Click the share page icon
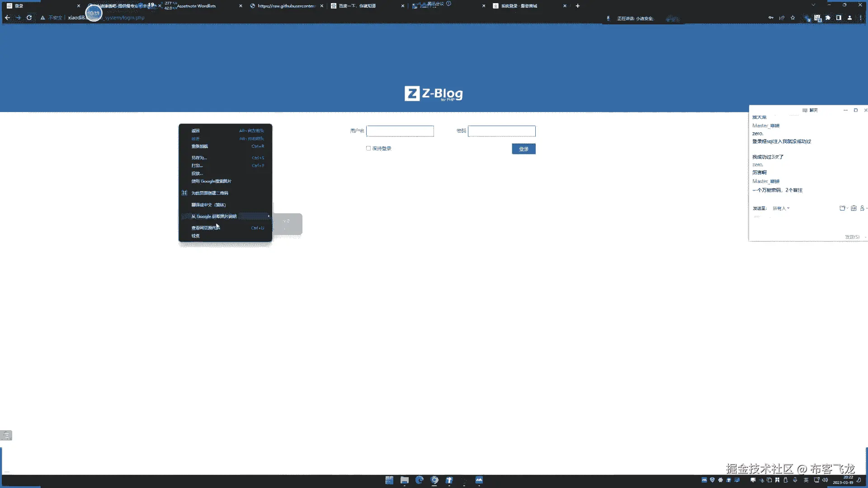Image resolution: width=868 pixels, height=488 pixels. pos(782,18)
